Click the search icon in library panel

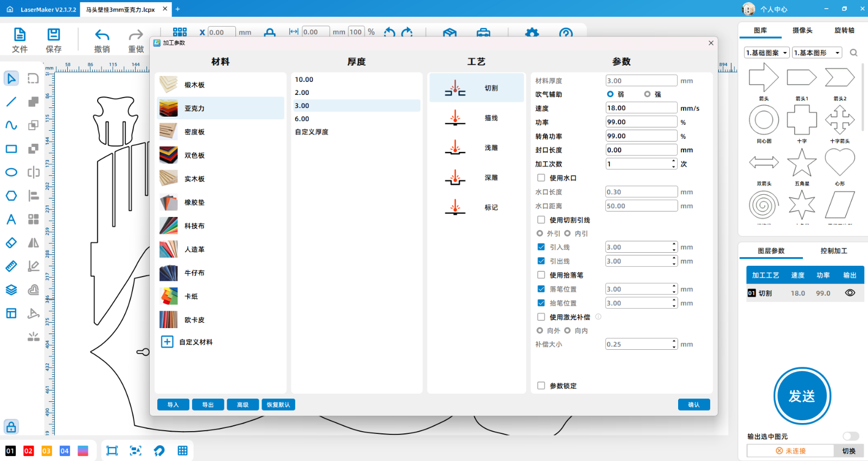point(854,53)
